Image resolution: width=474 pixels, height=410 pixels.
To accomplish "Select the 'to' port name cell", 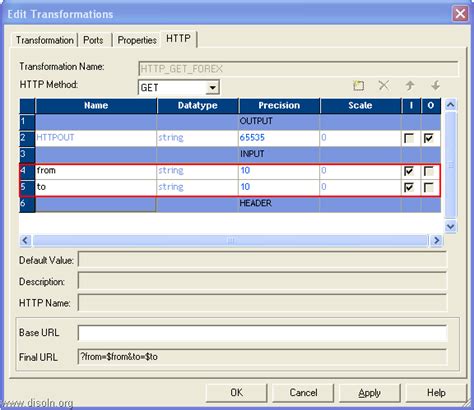I will [96, 187].
